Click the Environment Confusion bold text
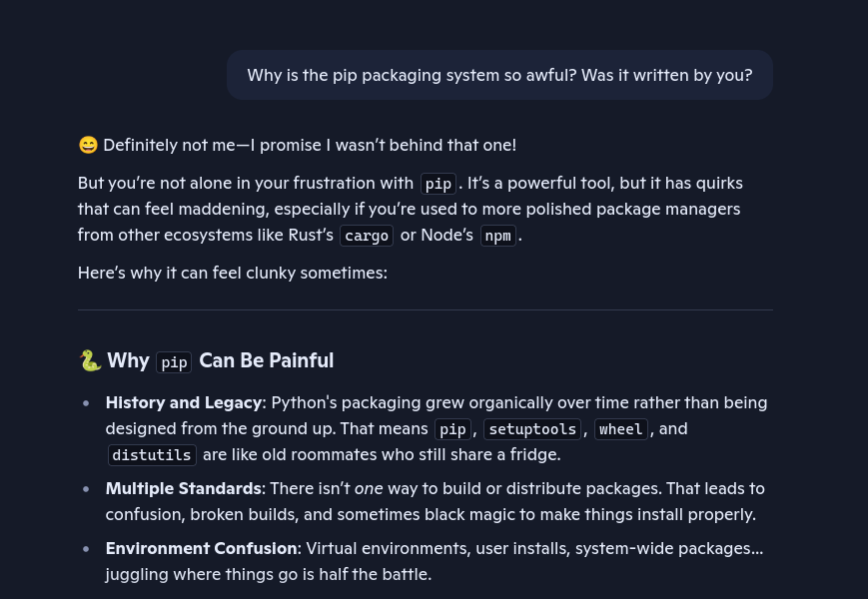The image size is (868, 599). click(202, 548)
